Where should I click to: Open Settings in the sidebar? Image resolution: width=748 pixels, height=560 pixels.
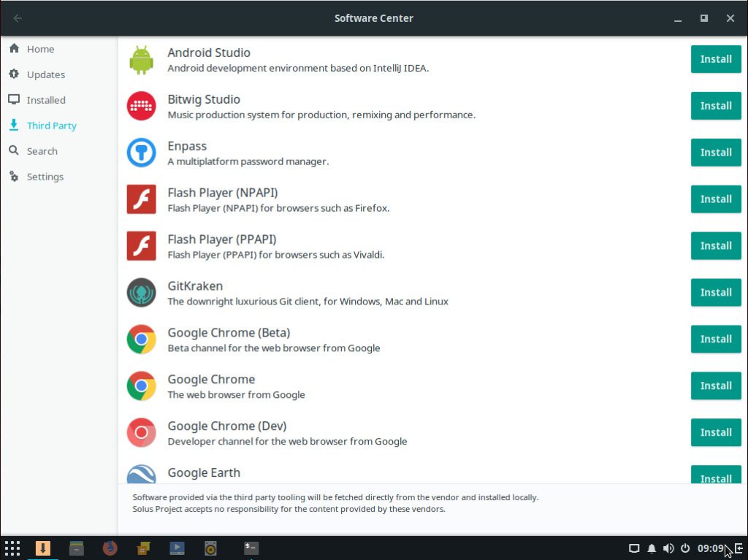[45, 177]
